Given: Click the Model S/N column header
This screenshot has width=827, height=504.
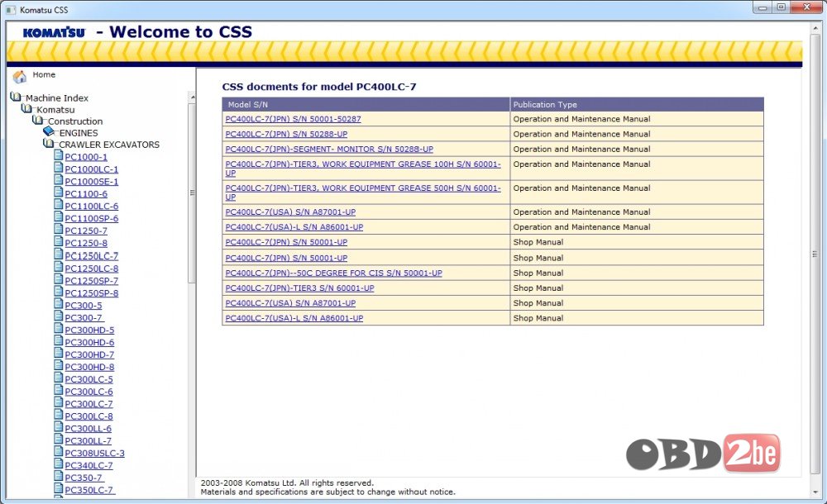Looking at the screenshot, I should point(366,104).
